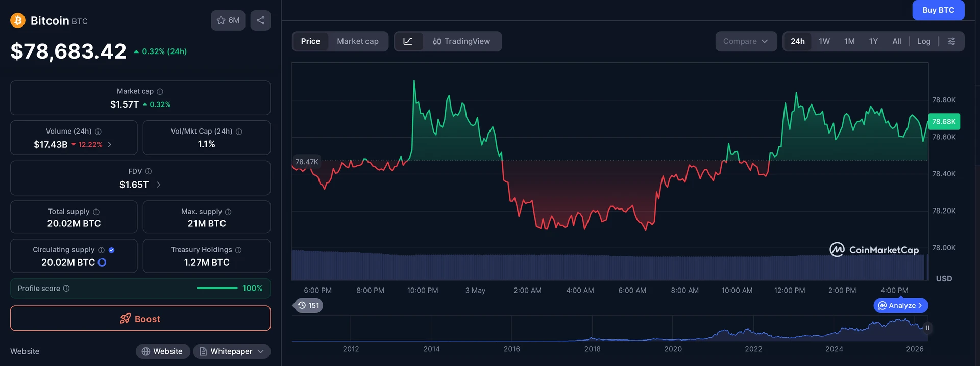Open Treasury Holdings info icon
The height and width of the screenshot is (366, 980).
click(238, 250)
